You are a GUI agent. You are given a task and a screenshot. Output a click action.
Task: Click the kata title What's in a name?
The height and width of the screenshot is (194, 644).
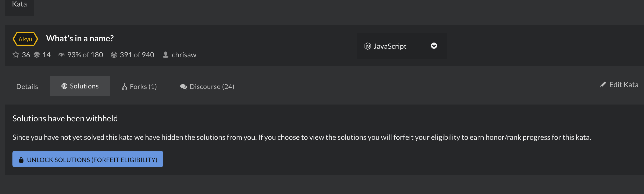(80, 38)
